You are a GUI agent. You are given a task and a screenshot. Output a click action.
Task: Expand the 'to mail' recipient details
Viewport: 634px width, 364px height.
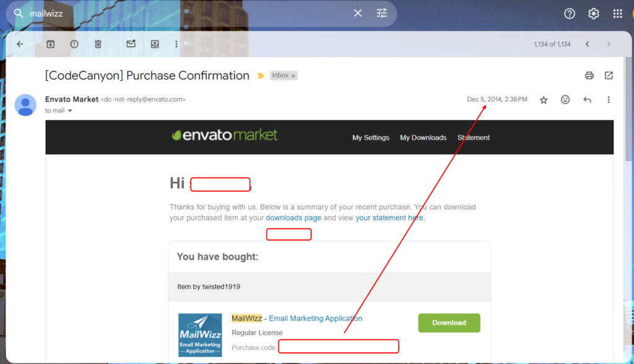click(70, 111)
